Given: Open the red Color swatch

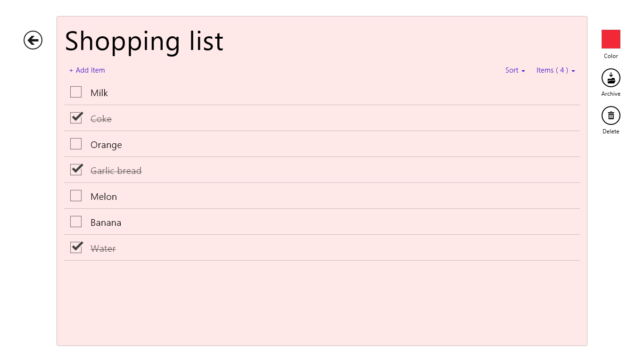Looking at the screenshot, I should [611, 39].
